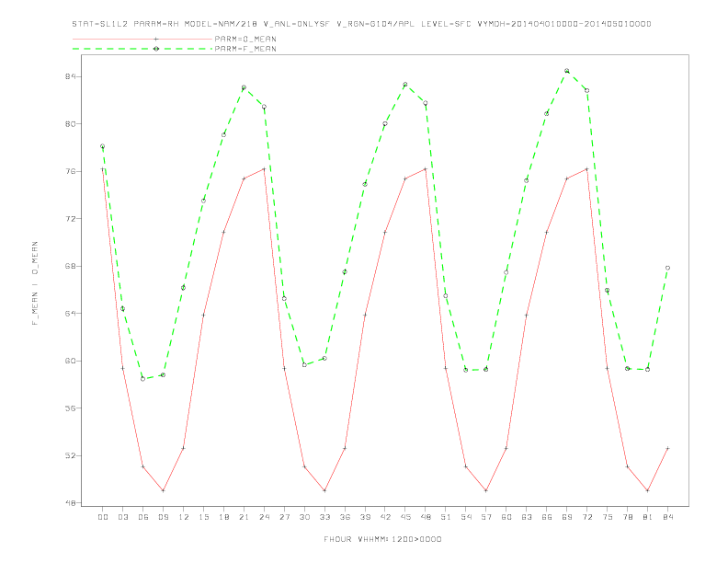Click x-axis tick label 09
728x563 pixels.
164,517
